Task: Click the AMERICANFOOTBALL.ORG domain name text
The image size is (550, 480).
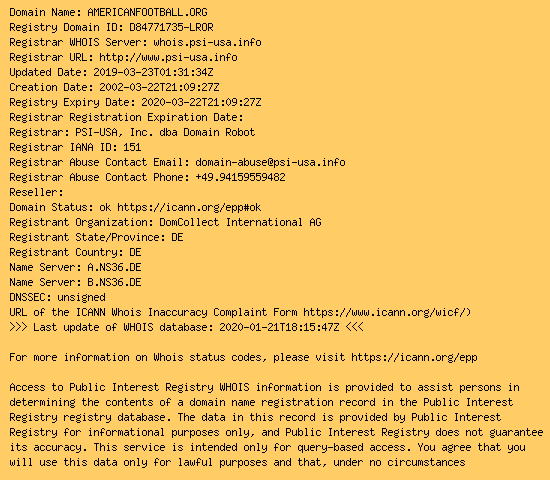Action: pos(147,12)
